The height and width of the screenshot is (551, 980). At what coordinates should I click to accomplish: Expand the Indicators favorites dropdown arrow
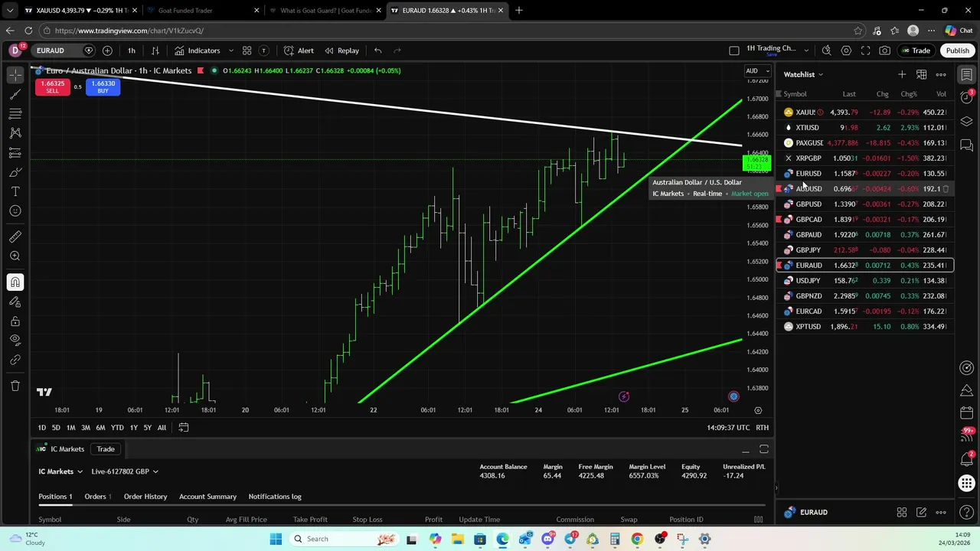click(x=232, y=51)
